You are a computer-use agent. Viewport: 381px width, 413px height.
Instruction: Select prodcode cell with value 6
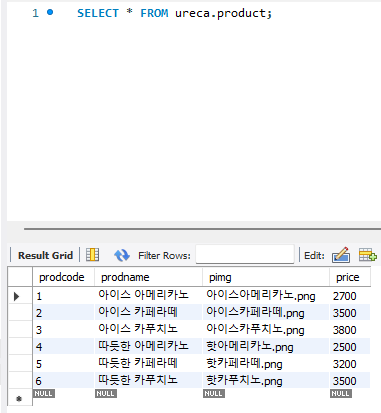(x=64, y=381)
